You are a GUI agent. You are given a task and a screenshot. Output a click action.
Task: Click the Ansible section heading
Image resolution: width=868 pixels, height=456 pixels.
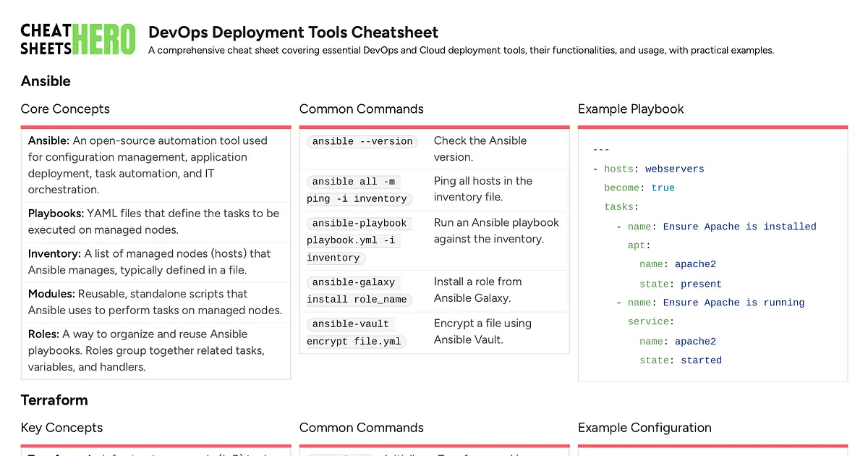click(x=46, y=81)
